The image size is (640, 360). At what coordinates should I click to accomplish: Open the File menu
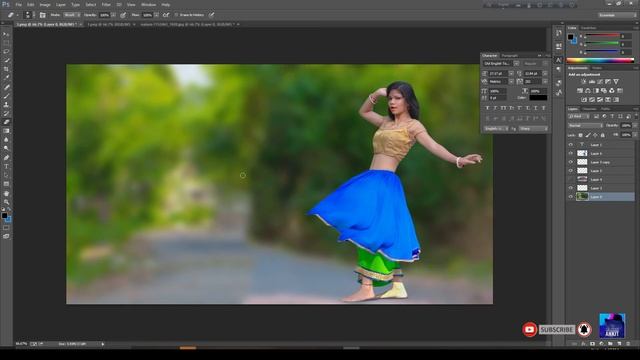18,4
